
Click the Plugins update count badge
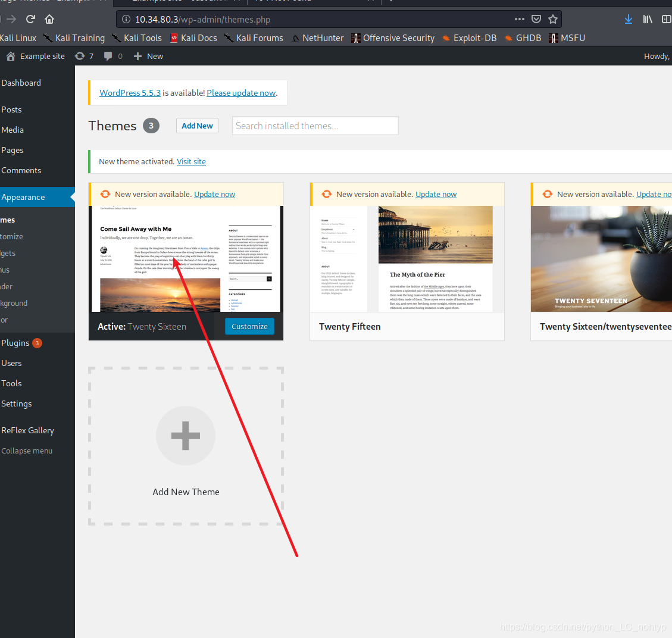[37, 343]
